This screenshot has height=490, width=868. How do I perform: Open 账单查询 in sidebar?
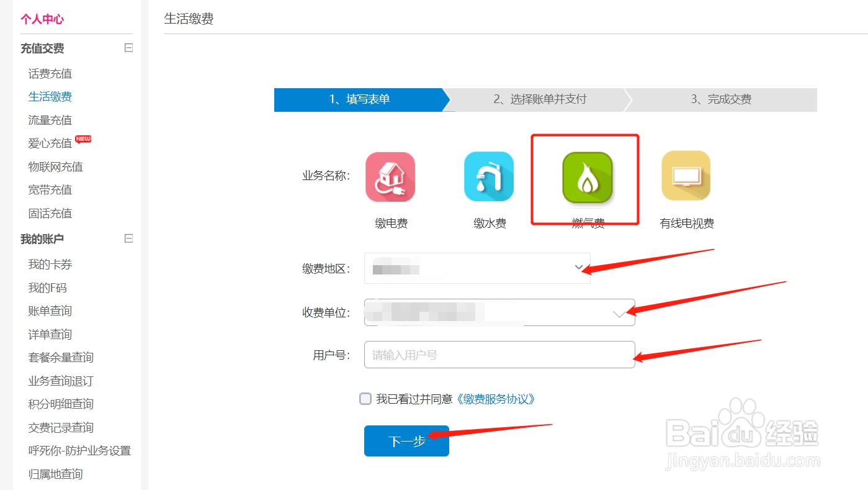tap(50, 311)
